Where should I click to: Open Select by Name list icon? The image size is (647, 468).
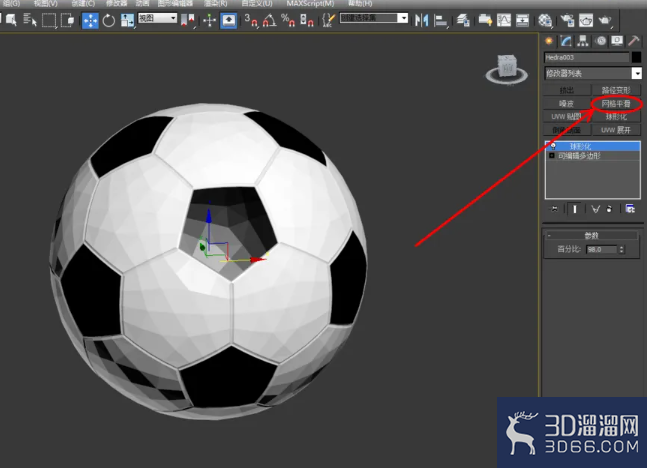click(30, 20)
